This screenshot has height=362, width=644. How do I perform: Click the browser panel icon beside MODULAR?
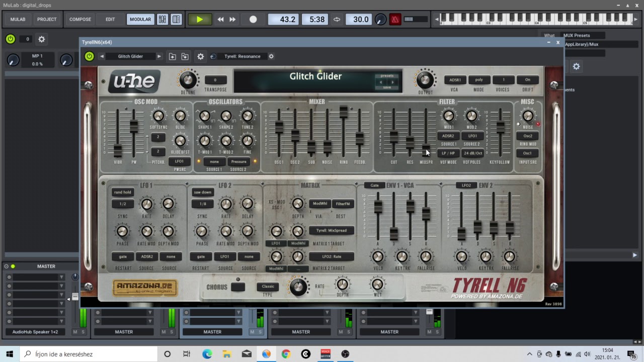pyautogui.click(x=176, y=20)
